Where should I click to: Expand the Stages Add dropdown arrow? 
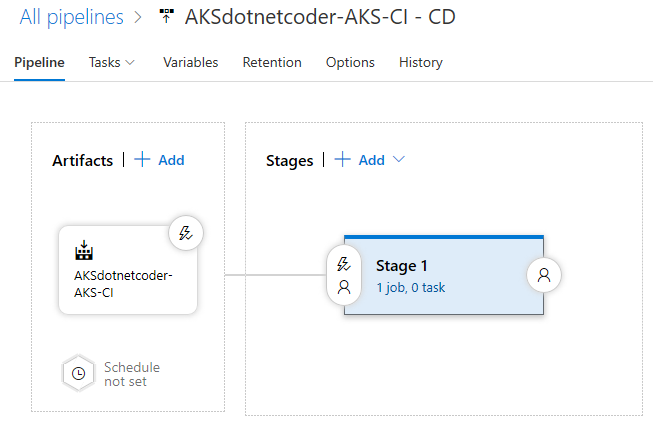click(x=399, y=159)
